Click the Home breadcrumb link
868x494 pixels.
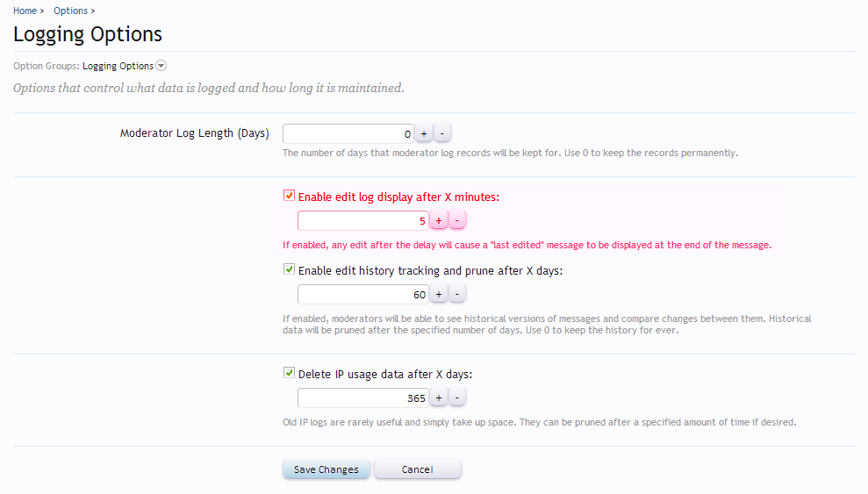click(x=25, y=11)
